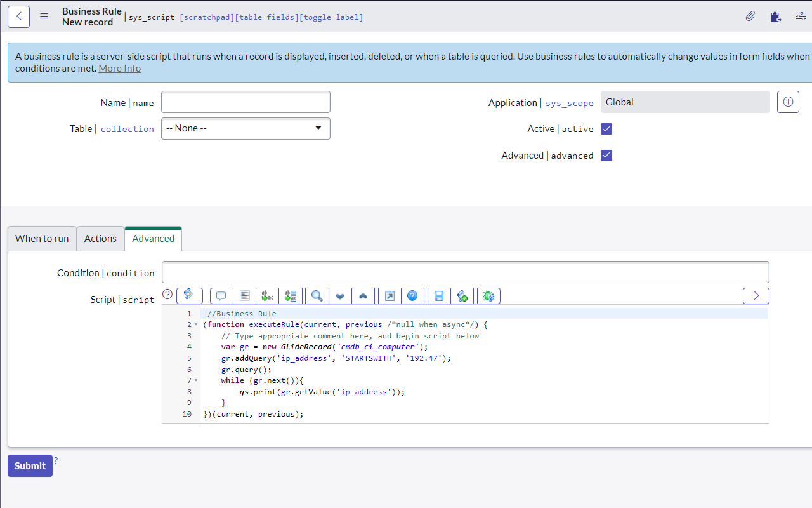The width and height of the screenshot is (812, 508).
Task: Open the script editor help icon
Action: 412,296
